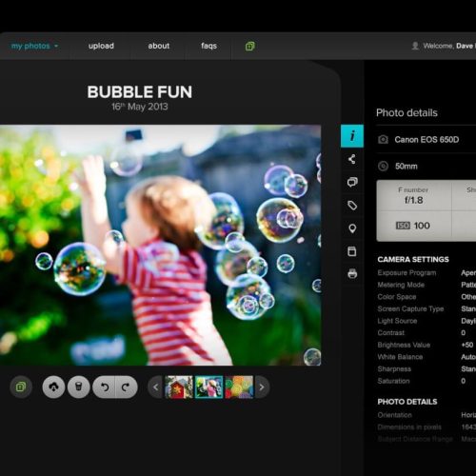Click green stack icon in navigation bar
Viewport: 476px width, 476px height.
coord(250,47)
